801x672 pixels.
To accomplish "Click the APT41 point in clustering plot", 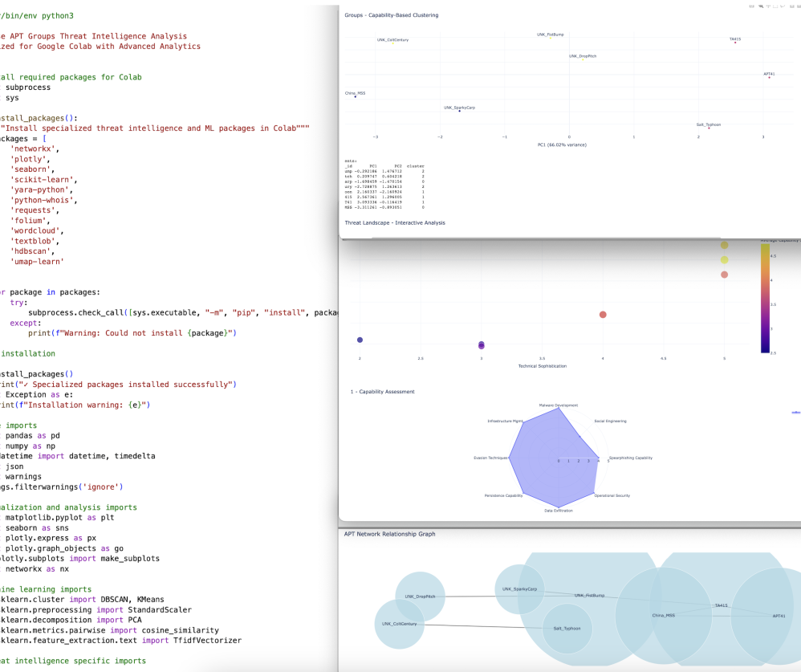I will click(x=769, y=78).
